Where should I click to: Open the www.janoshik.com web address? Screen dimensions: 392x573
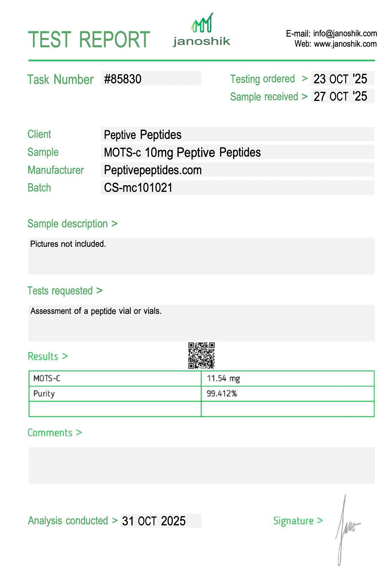point(345,44)
